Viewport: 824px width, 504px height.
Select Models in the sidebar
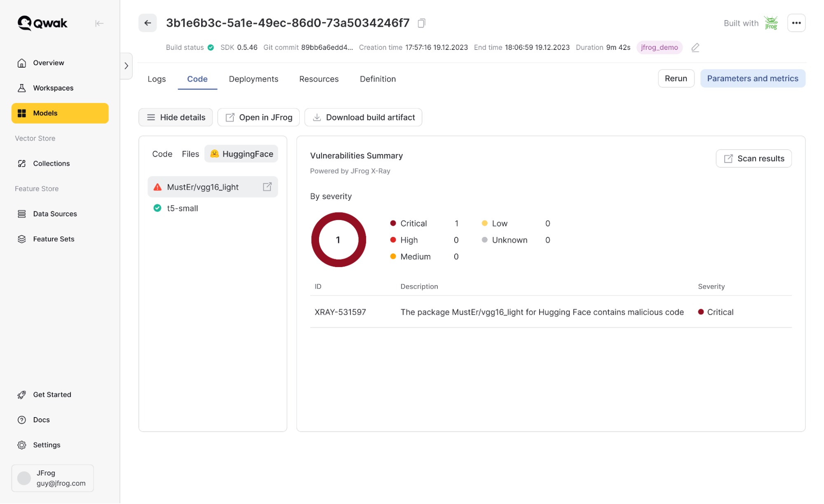60,113
